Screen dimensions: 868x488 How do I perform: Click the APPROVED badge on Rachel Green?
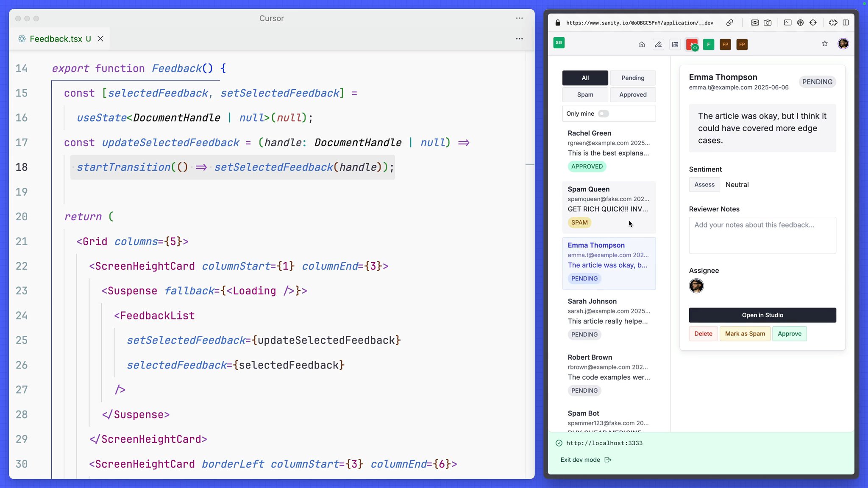(x=587, y=166)
